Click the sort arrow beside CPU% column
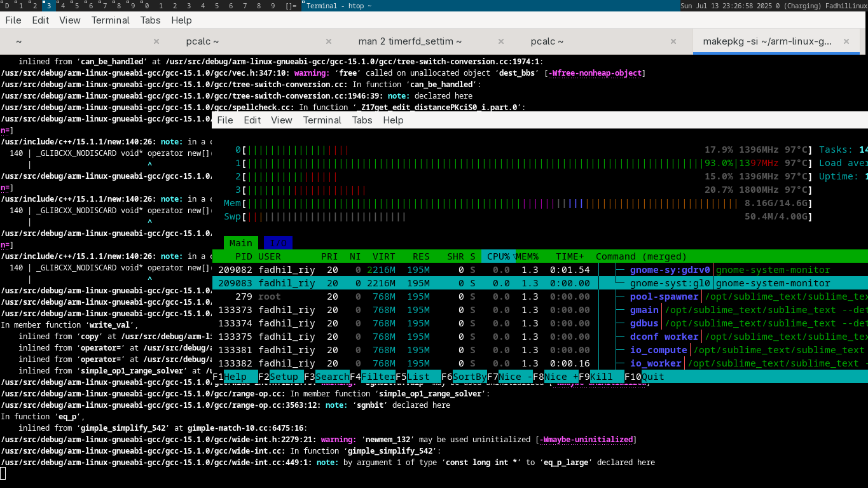The image size is (868, 488). pos(514,256)
